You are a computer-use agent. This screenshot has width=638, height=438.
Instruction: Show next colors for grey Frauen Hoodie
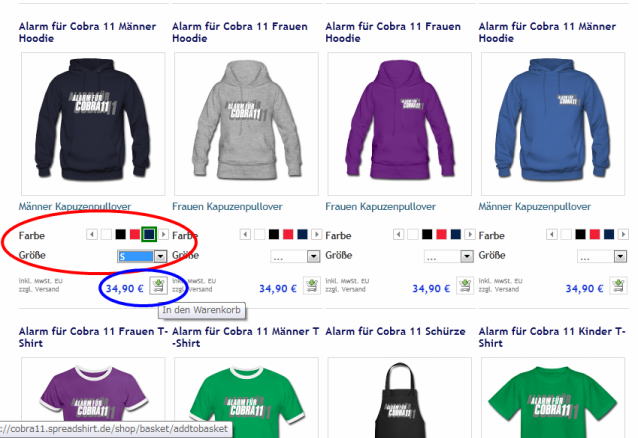coord(317,234)
